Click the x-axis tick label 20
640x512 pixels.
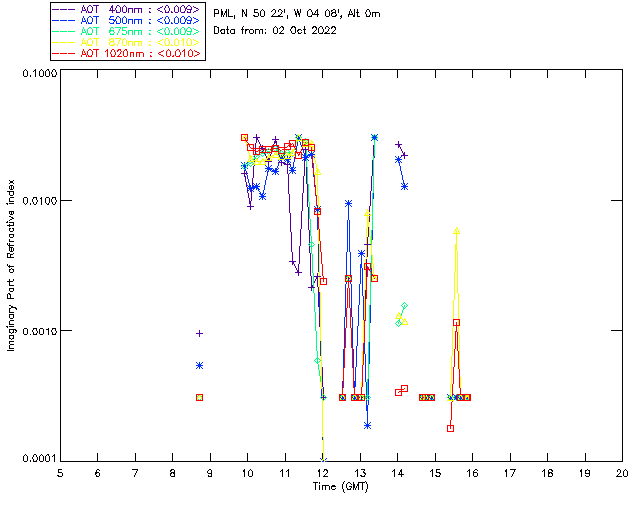pos(622,472)
